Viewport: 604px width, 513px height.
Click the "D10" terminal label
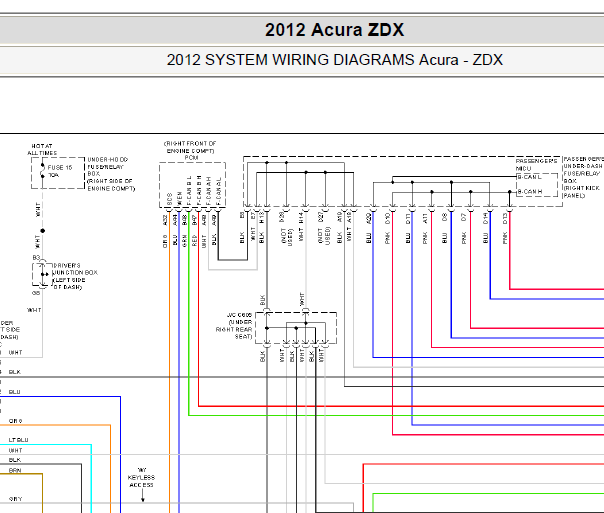pos(388,219)
